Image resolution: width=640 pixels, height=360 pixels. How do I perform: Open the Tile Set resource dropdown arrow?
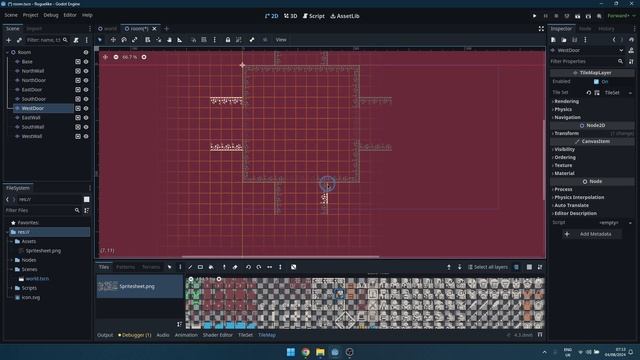pos(630,93)
